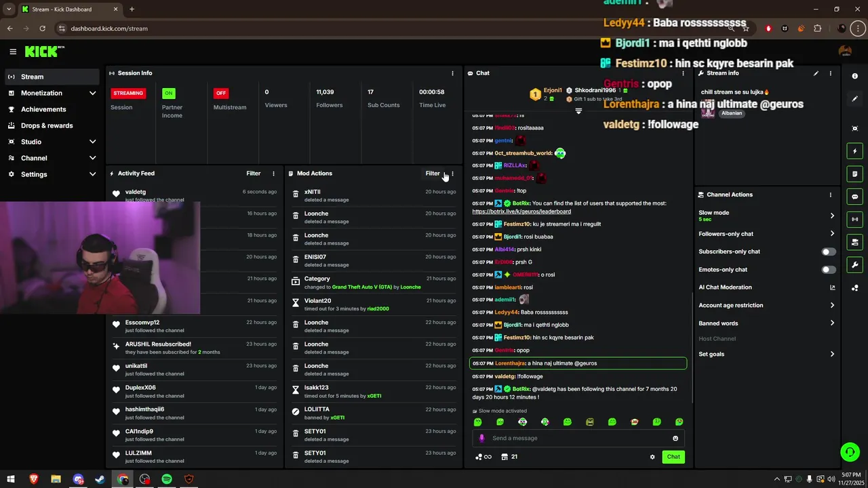Click the channel points infinity icon
The height and width of the screenshot is (488, 868).
point(483,457)
